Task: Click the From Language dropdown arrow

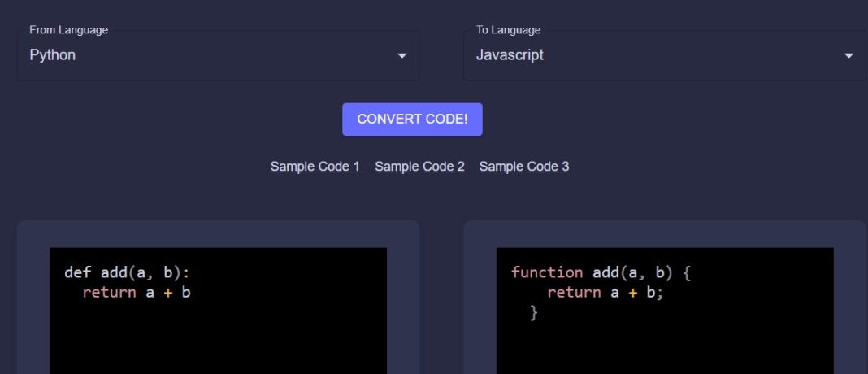Action: tap(401, 56)
